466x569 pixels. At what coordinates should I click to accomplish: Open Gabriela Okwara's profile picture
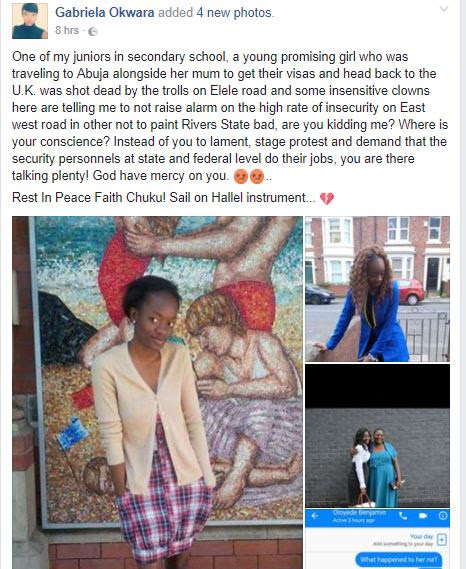(30, 21)
